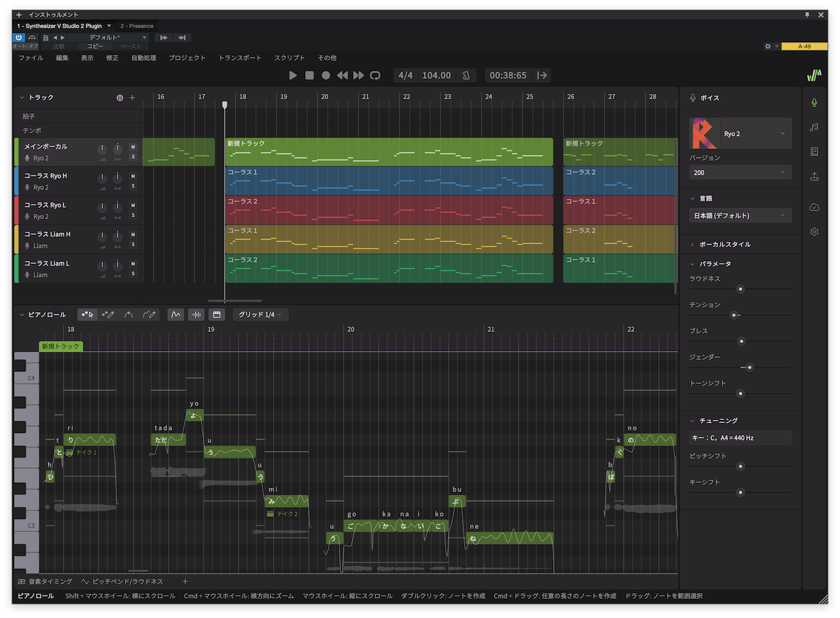Solo the メインボーカル track

pos(133,157)
